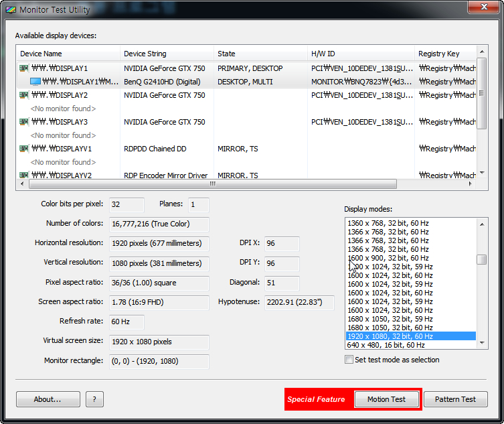This screenshot has height=424, width=504.
Task: Start the Motion Test
Action: [386, 399]
